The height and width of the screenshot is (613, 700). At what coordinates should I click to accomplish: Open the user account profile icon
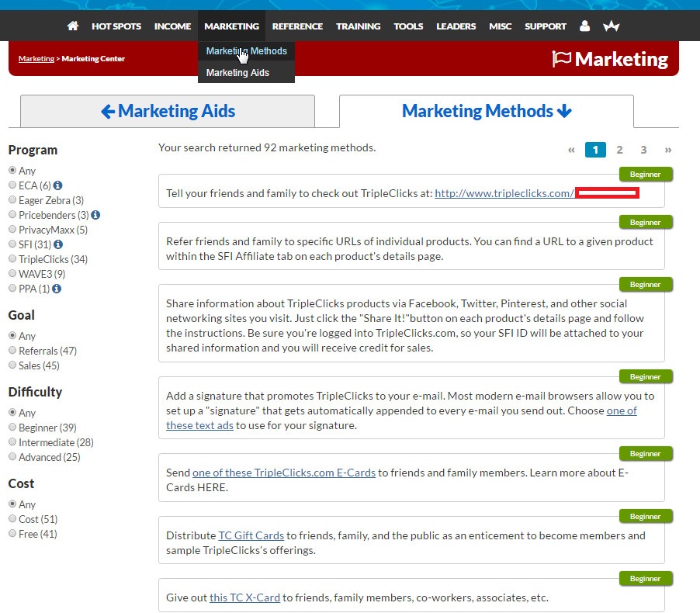point(584,26)
